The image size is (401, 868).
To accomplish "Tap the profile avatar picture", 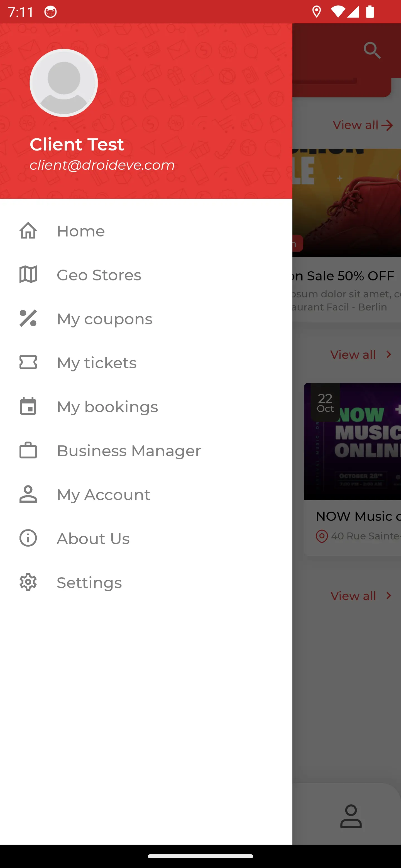I will pos(64,83).
